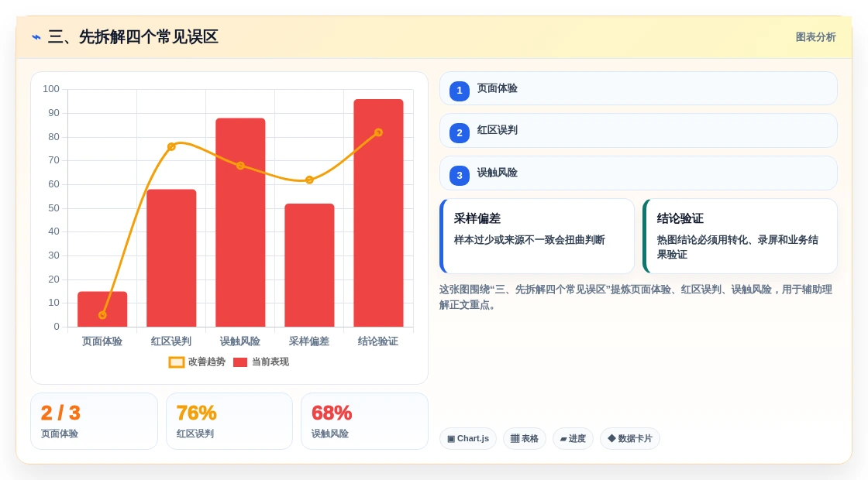Toggle the 改善趋势 legend swatch
Image resolution: width=868 pixels, height=480 pixels.
(x=176, y=362)
